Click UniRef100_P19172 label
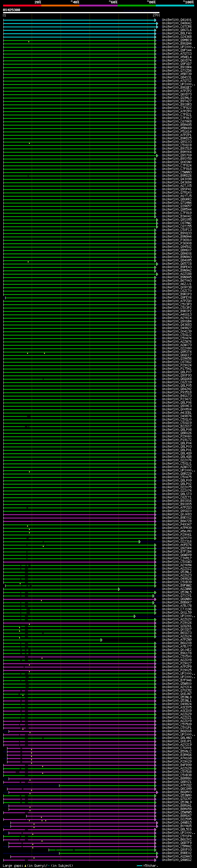This screenshot has height=868, width=197. (177, 440)
